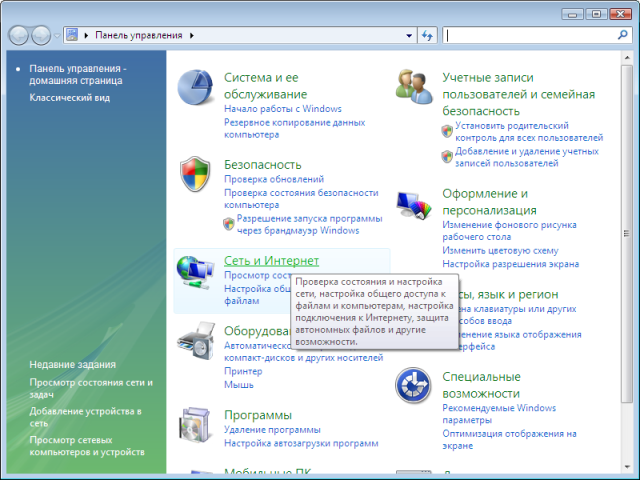Switch to Классический вид
Viewport: 640px width, 480px height.
(69, 98)
